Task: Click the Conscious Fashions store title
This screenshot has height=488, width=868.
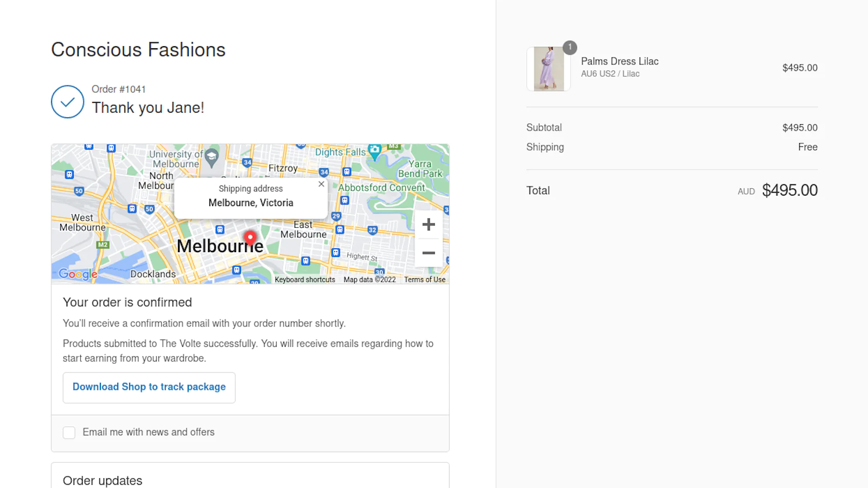Action: (138, 50)
